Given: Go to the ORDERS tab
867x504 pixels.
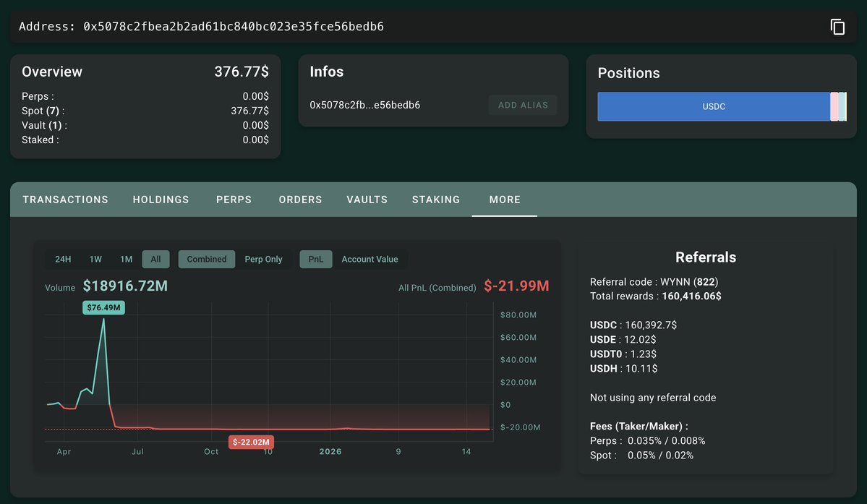Looking at the screenshot, I should click(x=300, y=200).
